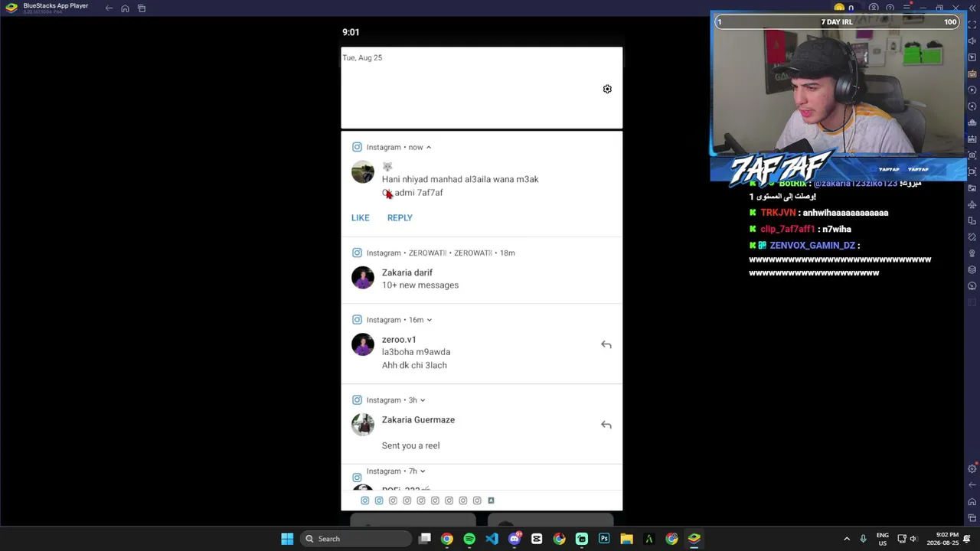Expand the 16m Instagram notification
The height and width of the screenshot is (551, 980).
point(429,320)
